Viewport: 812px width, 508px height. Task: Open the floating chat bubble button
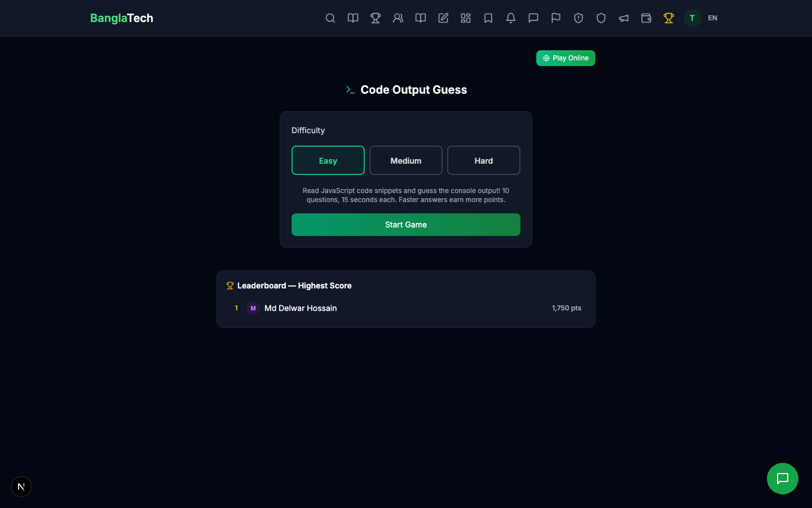(x=783, y=479)
